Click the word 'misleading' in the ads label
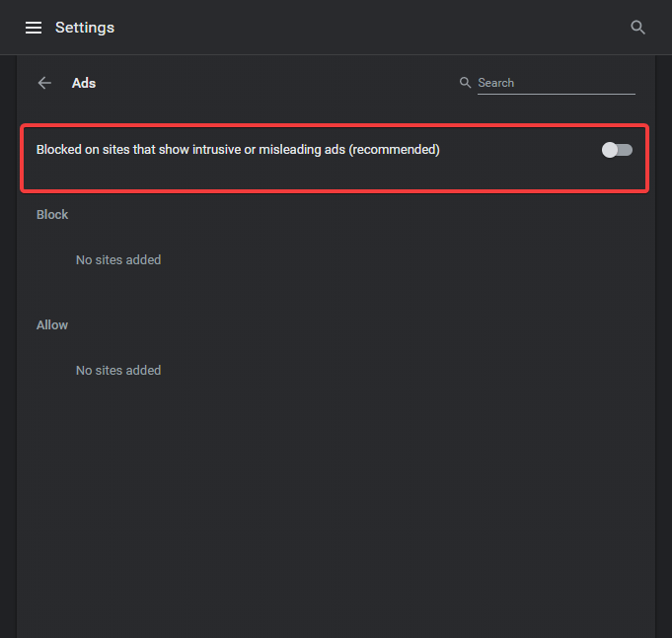The height and width of the screenshot is (638, 672). coord(290,150)
